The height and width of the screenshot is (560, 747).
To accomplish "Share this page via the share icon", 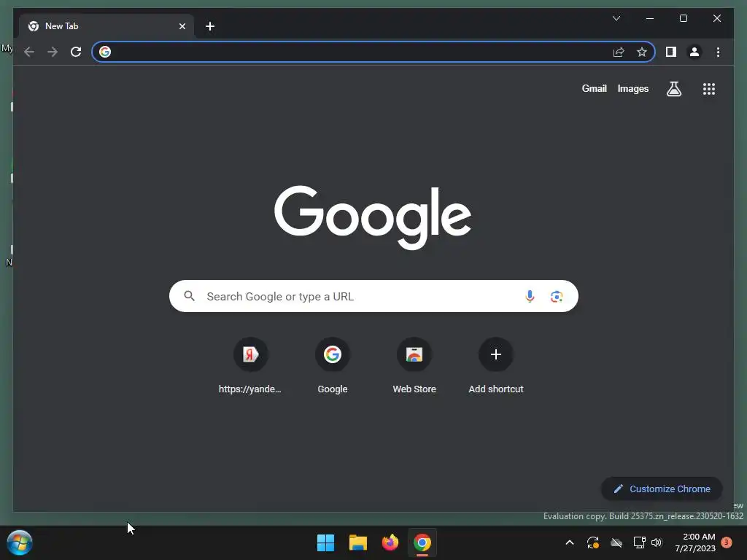I will 619,52.
